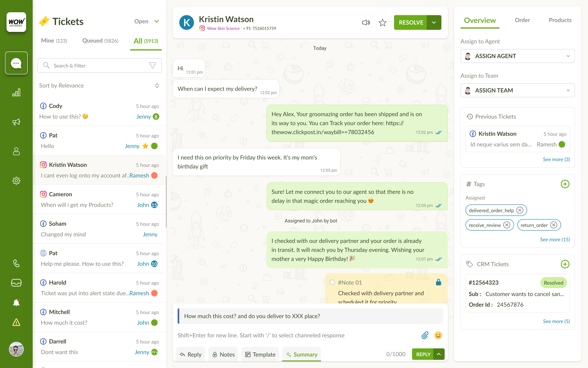Click the message input text area

tap(296, 335)
